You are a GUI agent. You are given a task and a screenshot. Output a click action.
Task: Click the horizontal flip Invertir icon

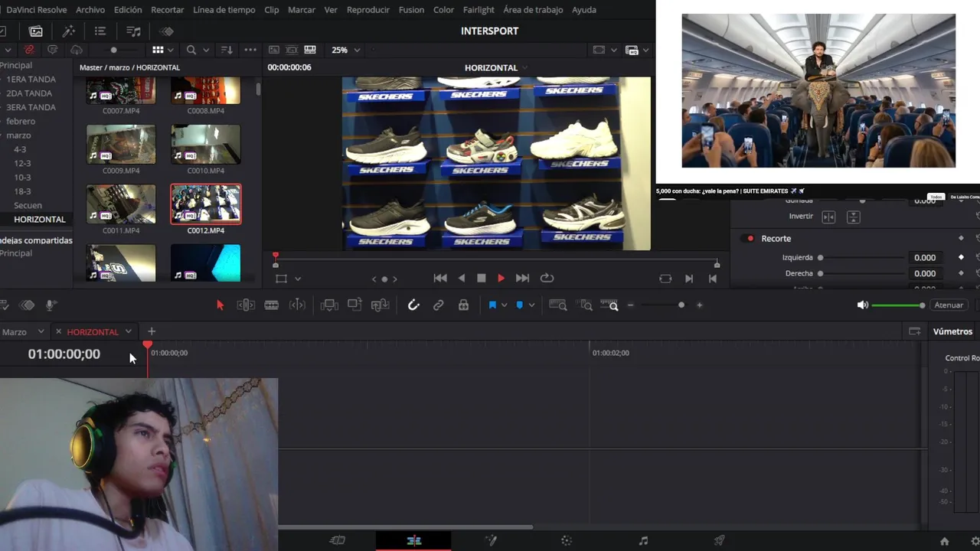pyautogui.click(x=828, y=217)
